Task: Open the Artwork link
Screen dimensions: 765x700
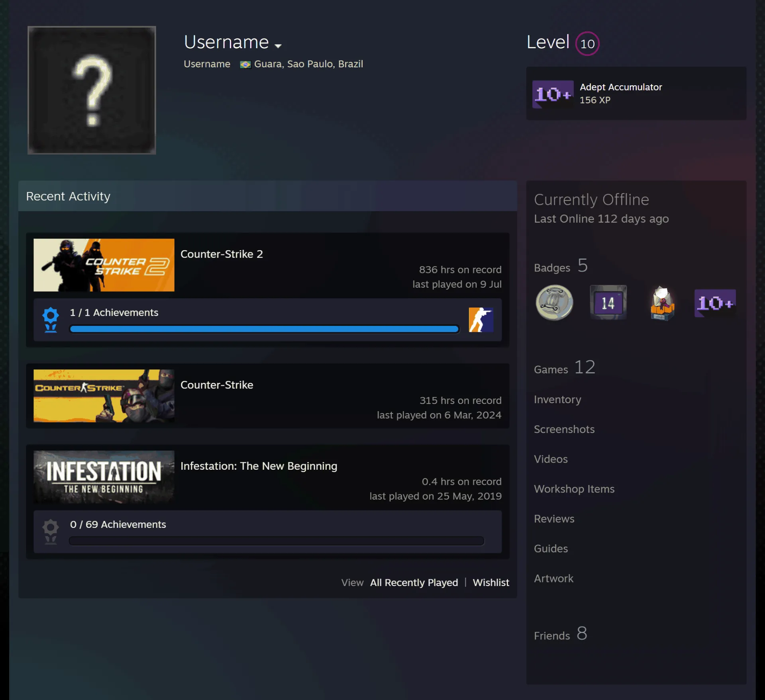Action: click(553, 578)
